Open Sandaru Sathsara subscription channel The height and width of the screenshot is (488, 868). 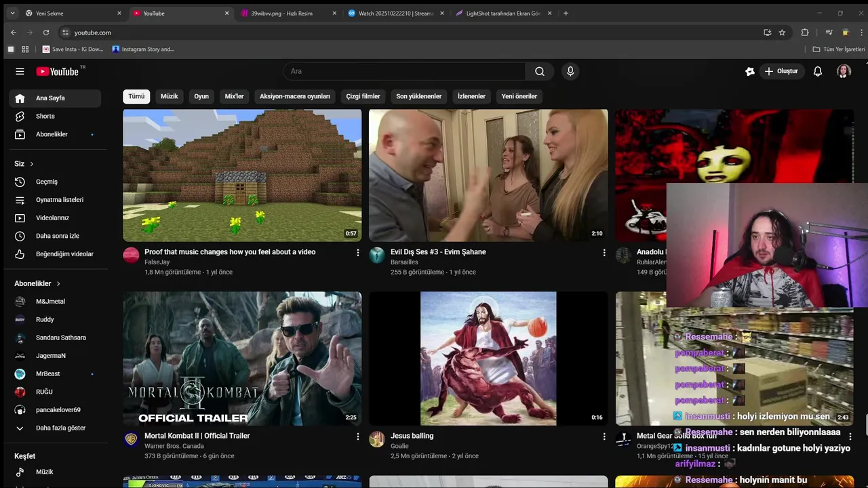[55, 338]
